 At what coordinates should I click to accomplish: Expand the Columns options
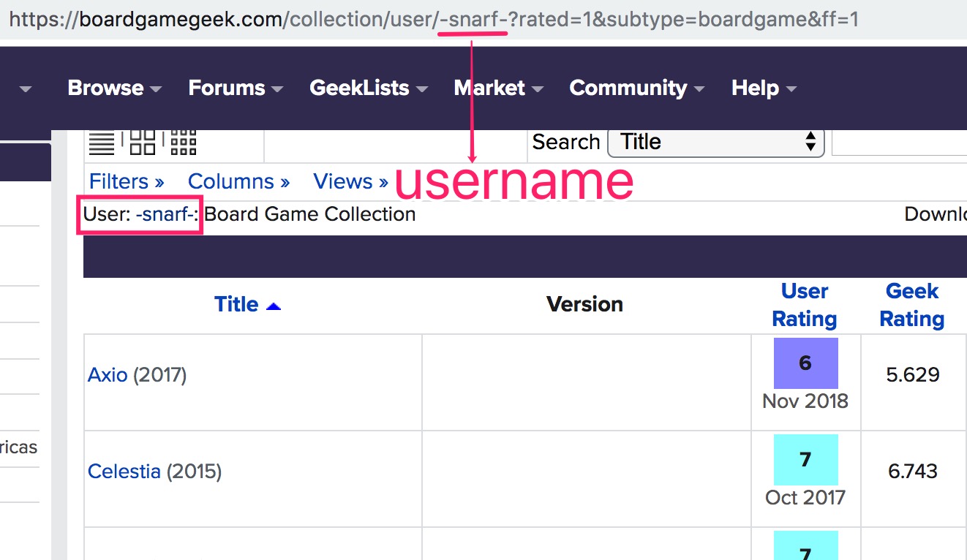click(x=238, y=181)
